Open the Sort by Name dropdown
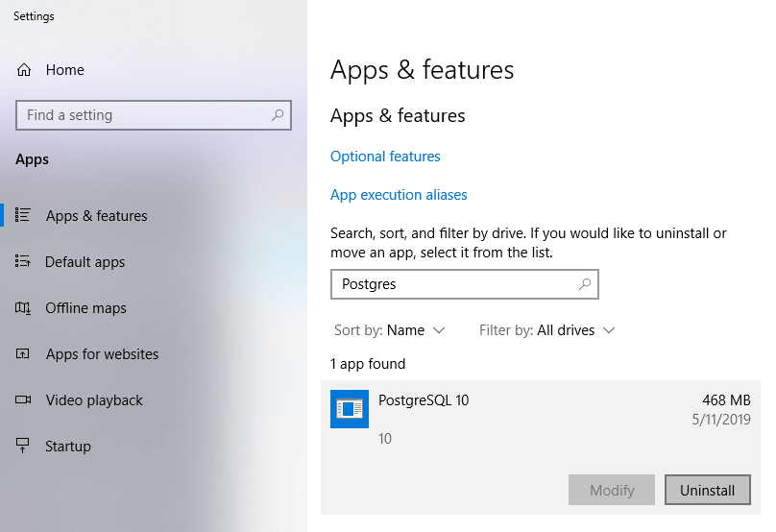Image resolution: width=776 pixels, height=532 pixels. (x=390, y=330)
